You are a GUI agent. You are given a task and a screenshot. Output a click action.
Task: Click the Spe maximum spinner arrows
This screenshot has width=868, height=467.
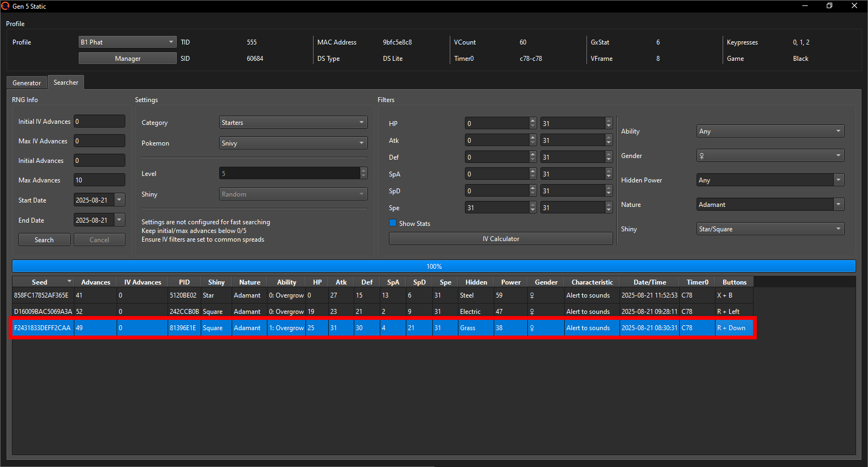point(609,208)
